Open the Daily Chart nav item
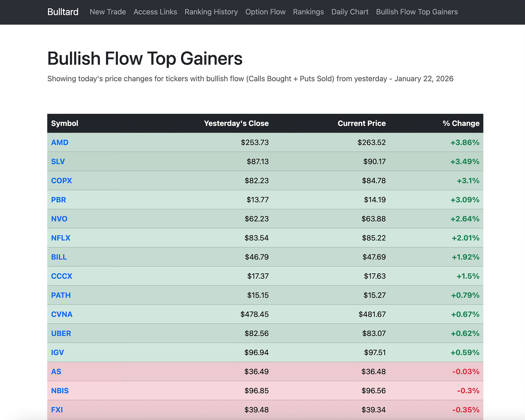The height and width of the screenshot is (420, 525). click(x=350, y=12)
